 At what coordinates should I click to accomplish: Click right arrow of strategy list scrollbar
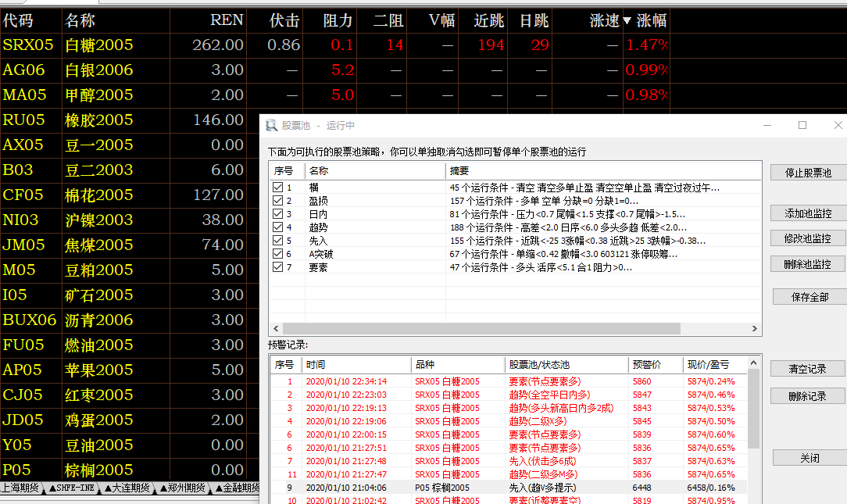(756, 329)
